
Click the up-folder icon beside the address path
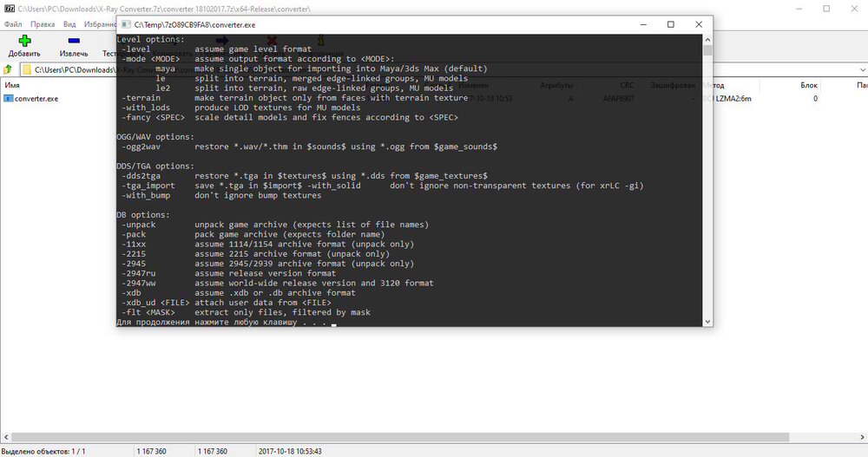click(x=8, y=69)
